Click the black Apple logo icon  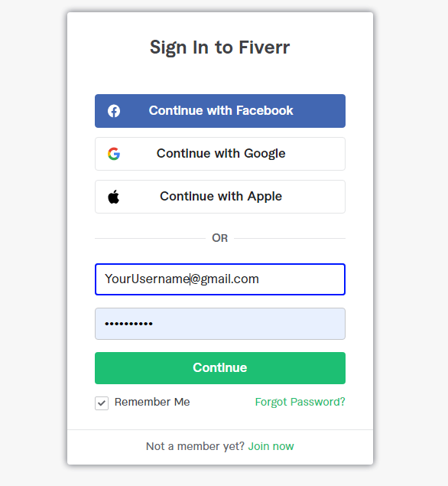(114, 197)
